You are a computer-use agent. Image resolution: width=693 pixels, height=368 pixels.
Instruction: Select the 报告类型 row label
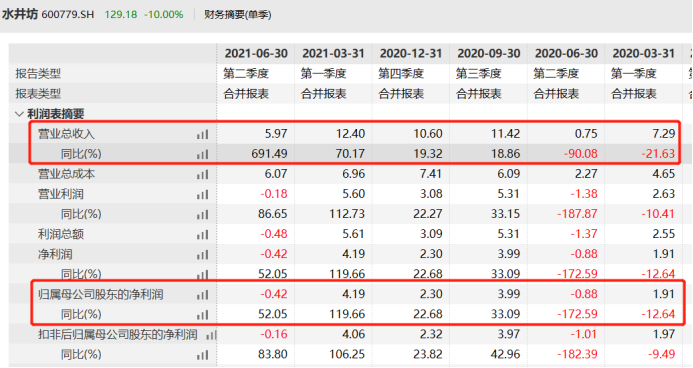[x=38, y=73]
